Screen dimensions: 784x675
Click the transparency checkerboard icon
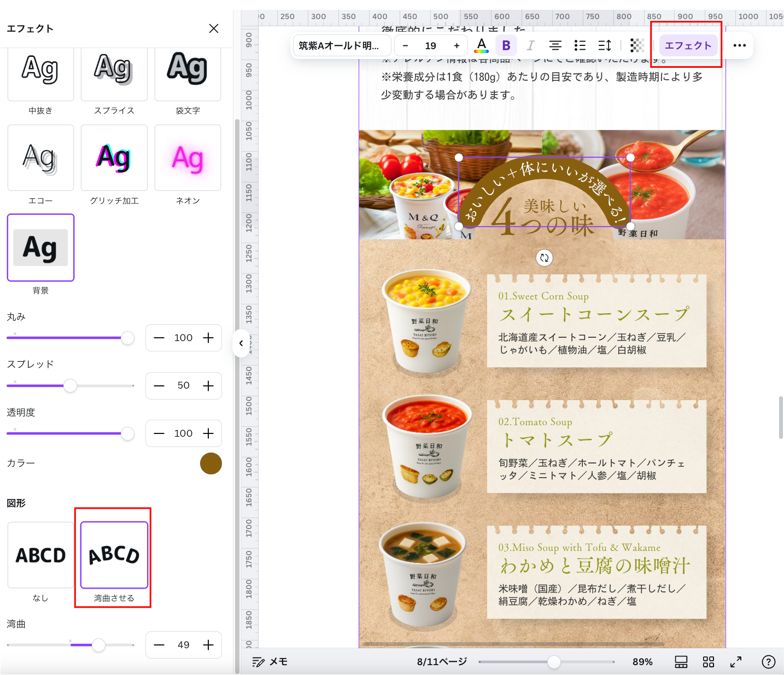point(636,45)
